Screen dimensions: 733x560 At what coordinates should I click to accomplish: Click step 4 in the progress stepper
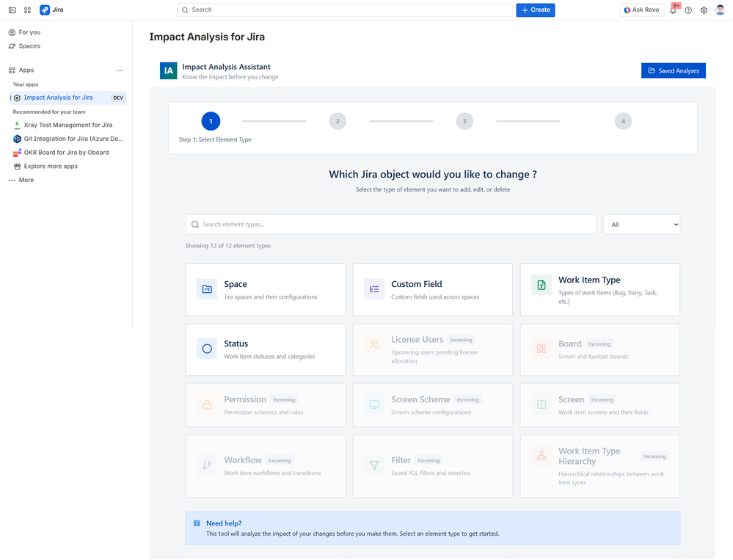coord(622,121)
